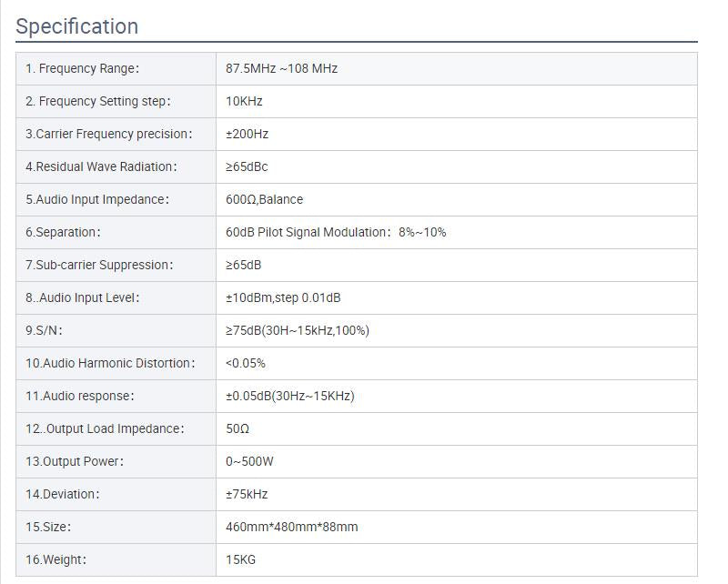This screenshot has width=728, height=584.
Task: Click the Frequency Setting step label
Action: (98, 101)
